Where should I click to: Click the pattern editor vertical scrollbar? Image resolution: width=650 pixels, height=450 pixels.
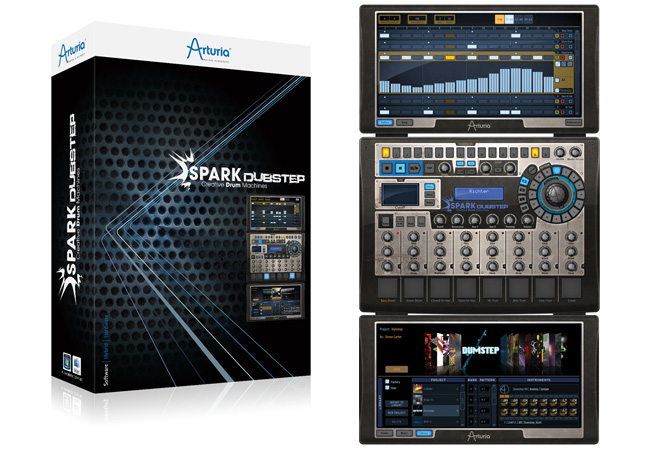pos(577,72)
